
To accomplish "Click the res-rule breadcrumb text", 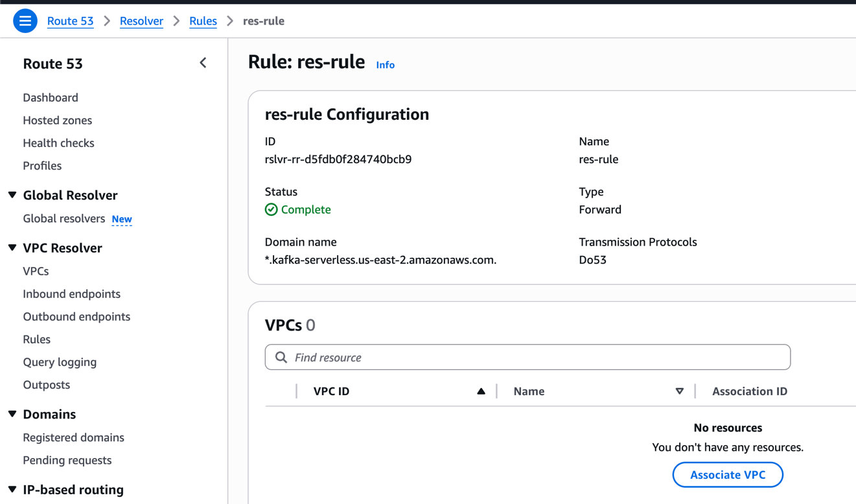I will point(264,21).
